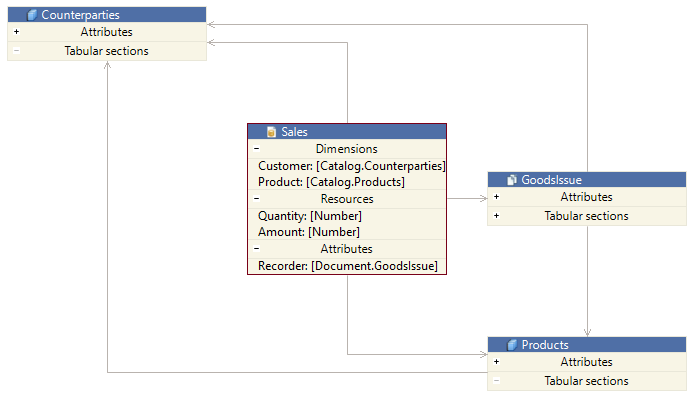Click the Counterparties header label
The height and width of the screenshot is (402, 697).
pyautogui.click(x=80, y=15)
